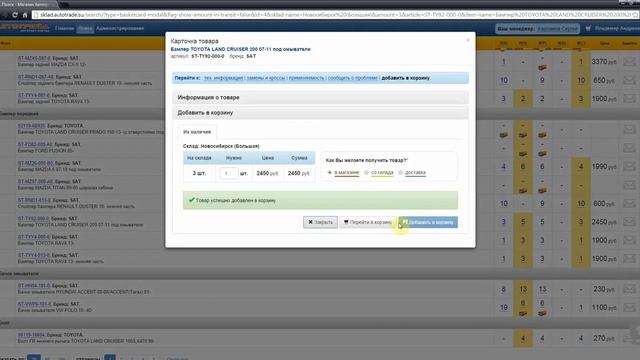Click envelope icon in 230 руб row
Viewport: 640px width, 360px height.
[x=629, y=289]
